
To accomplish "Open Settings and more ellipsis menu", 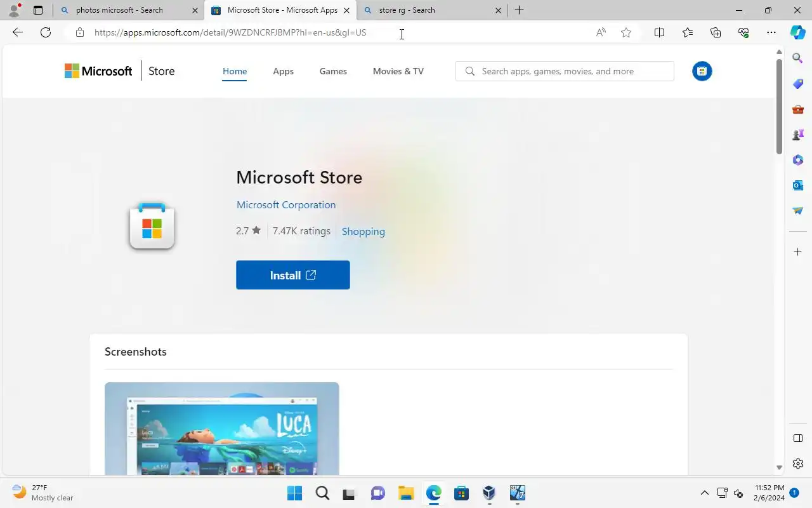I will tap(771, 32).
